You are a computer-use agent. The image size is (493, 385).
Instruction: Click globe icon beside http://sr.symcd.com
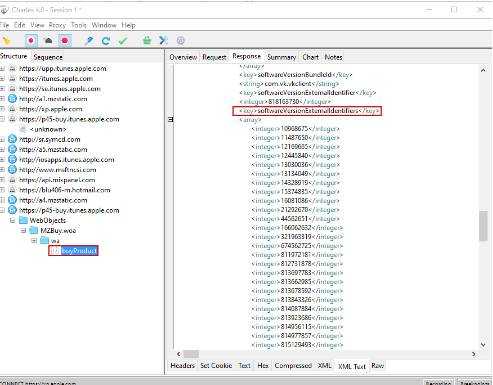12,139
